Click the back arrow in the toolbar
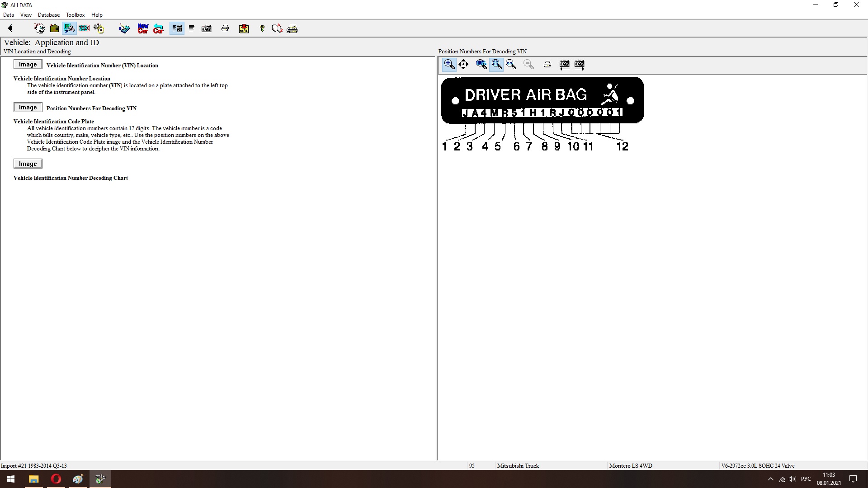Image resolution: width=868 pixels, height=488 pixels. click(10, 28)
